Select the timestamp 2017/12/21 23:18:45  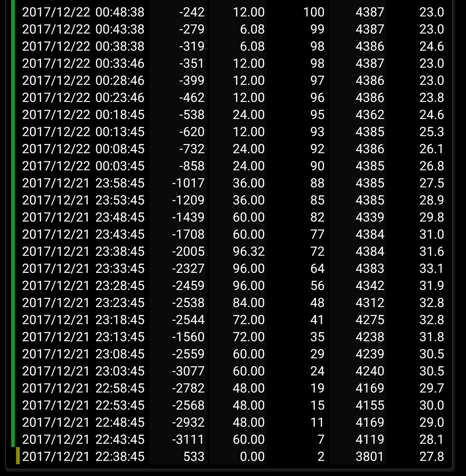coord(83,320)
